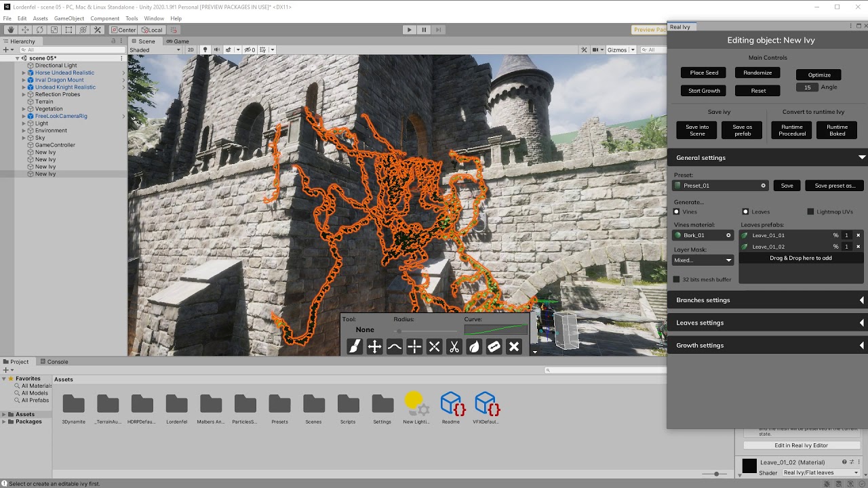Toggle hidden objects visibility counter

click(250, 49)
